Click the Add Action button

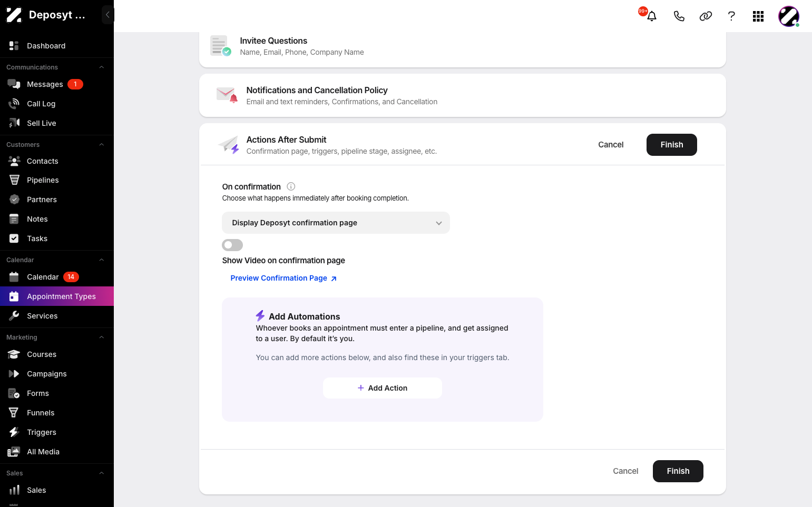(383, 388)
